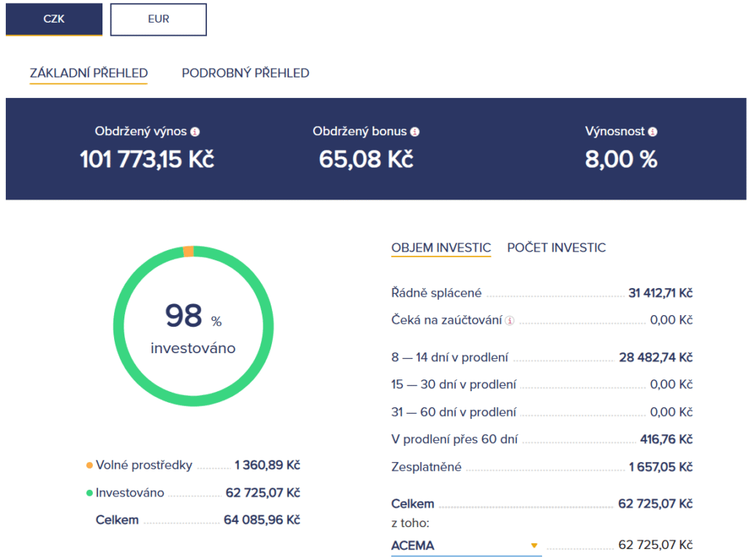The image size is (749, 560).
Task: Click the 8 — 14 dní v prodlení row
Action: coord(542,357)
